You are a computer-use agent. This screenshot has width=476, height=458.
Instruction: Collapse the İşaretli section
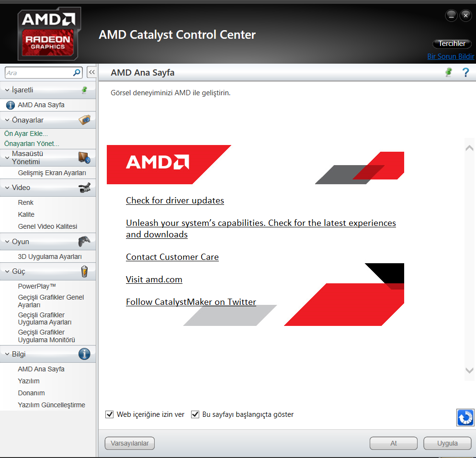pos(7,90)
